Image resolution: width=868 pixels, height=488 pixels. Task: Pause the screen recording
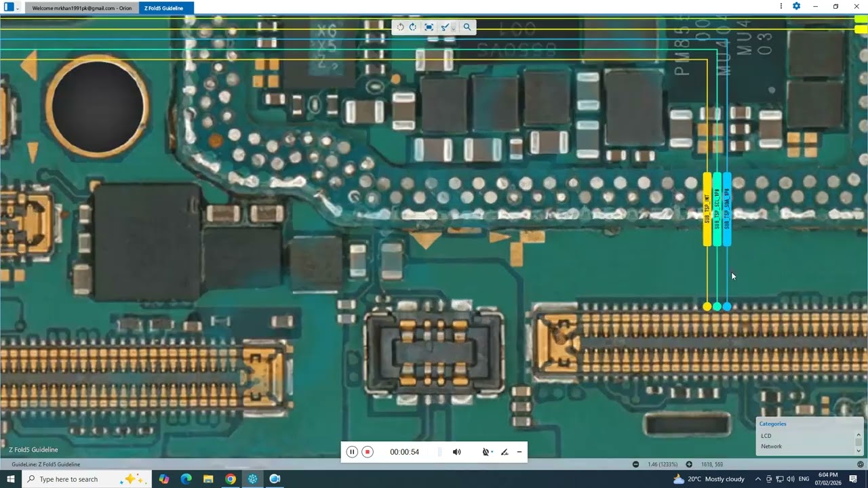352,452
